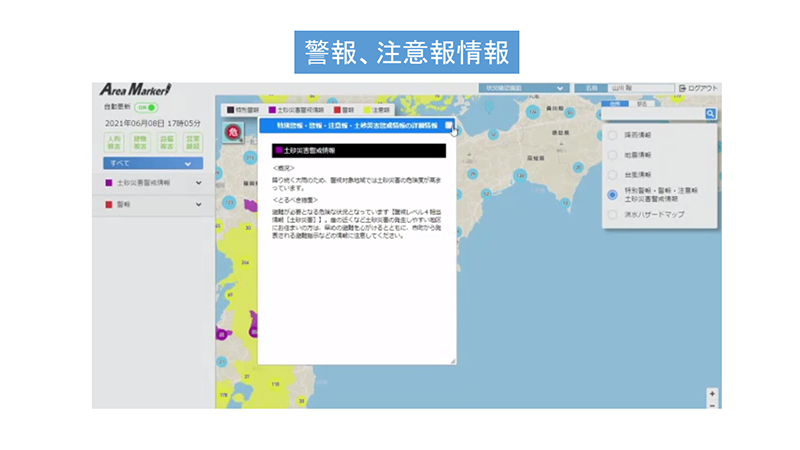800x450 pixels.
Task: Click the 13 cluster marker at the cape
Action: tap(565, 203)
